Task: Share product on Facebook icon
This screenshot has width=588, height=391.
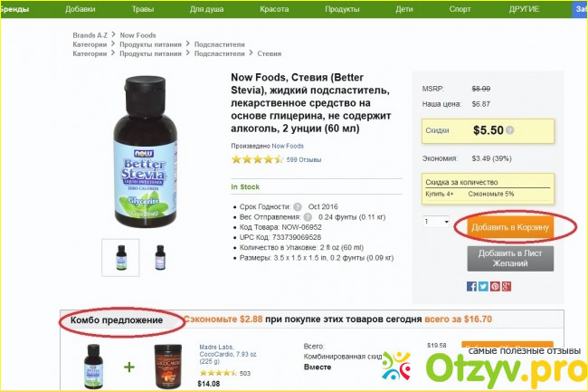Action: [x=471, y=286]
